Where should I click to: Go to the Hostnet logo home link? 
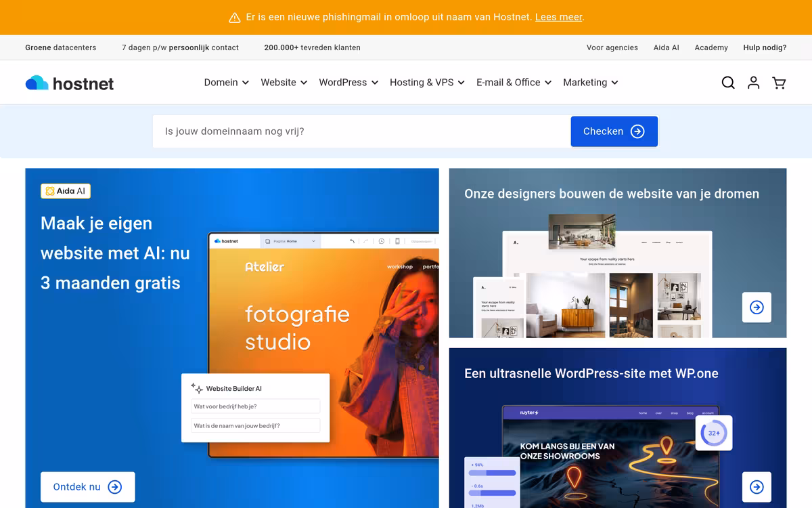click(70, 83)
